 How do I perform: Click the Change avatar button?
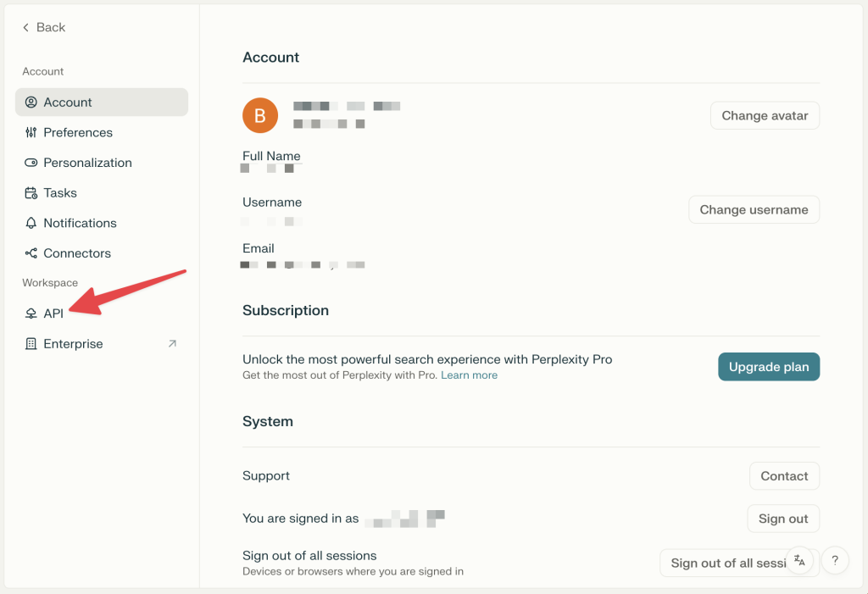click(764, 115)
